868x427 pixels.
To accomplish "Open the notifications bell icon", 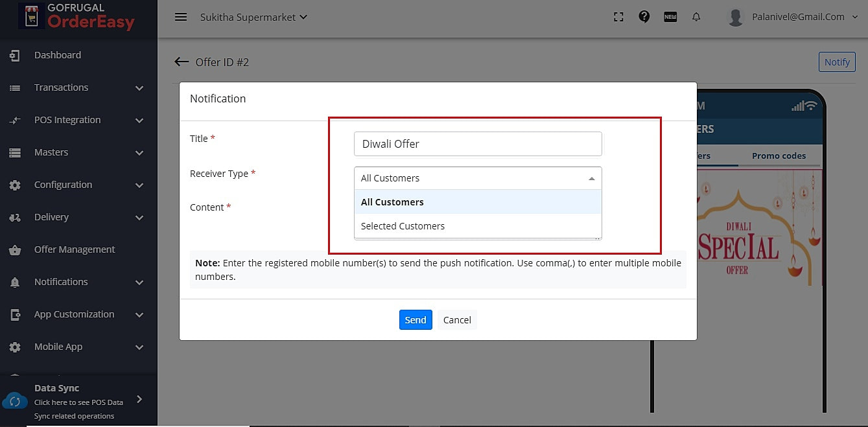I will [x=696, y=17].
